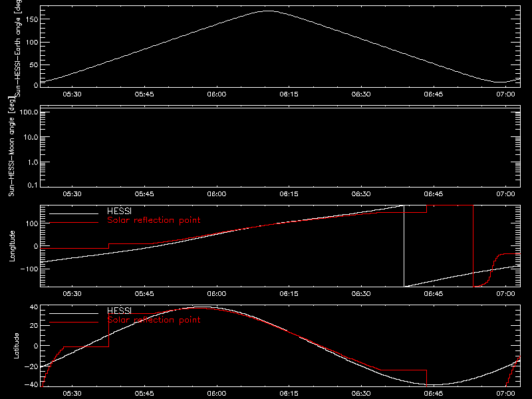
Task: Click red legend line in Longitude plot
Action: pyautogui.click(x=74, y=223)
